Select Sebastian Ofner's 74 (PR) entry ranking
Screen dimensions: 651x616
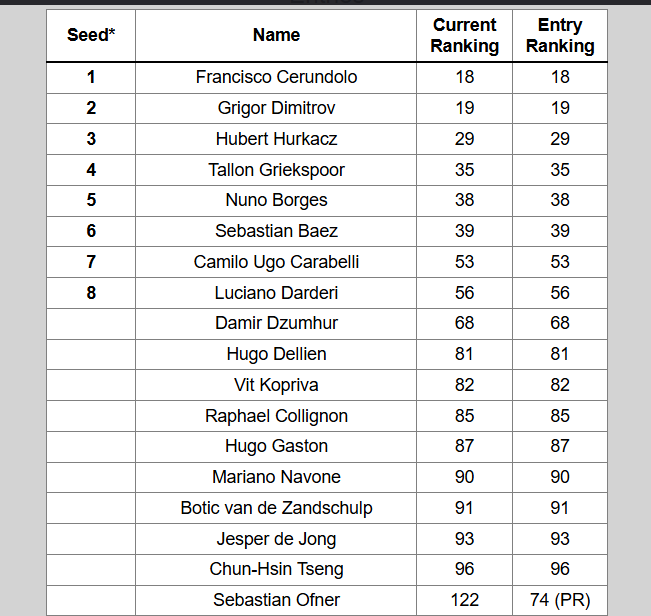tap(560, 600)
